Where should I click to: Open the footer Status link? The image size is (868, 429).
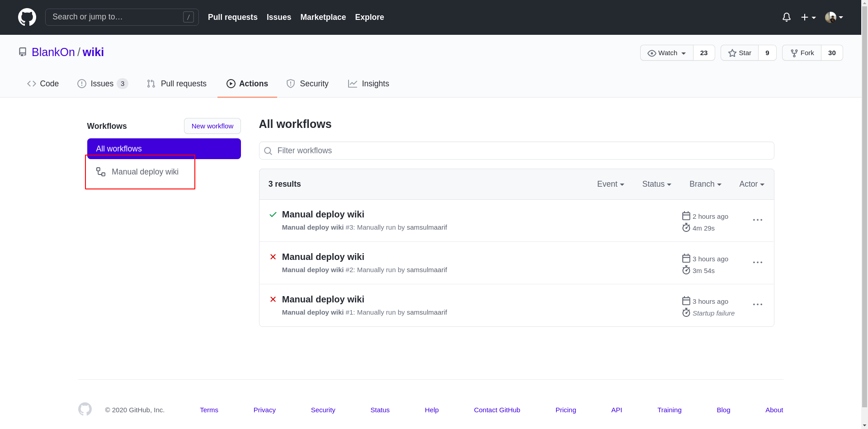(x=380, y=410)
